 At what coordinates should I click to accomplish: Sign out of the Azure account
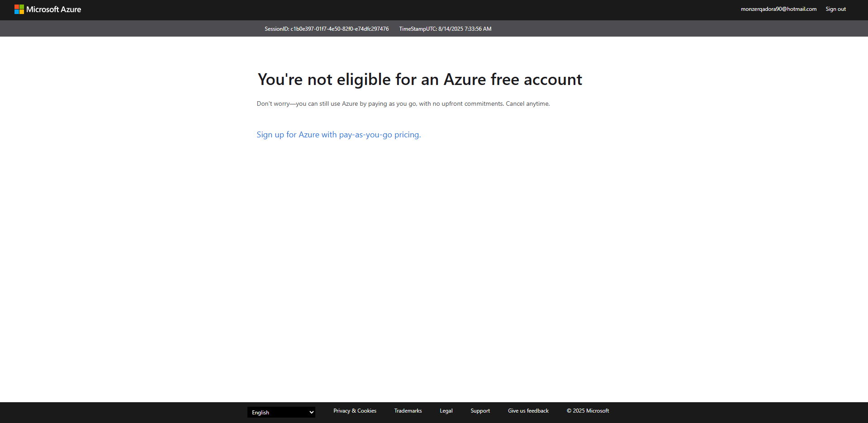[x=835, y=9]
